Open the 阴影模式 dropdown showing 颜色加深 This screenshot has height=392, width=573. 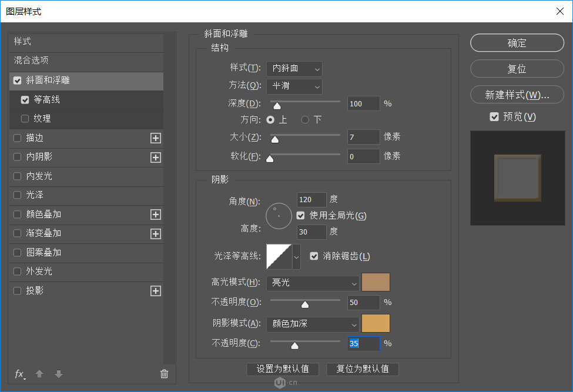pos(313,324)
